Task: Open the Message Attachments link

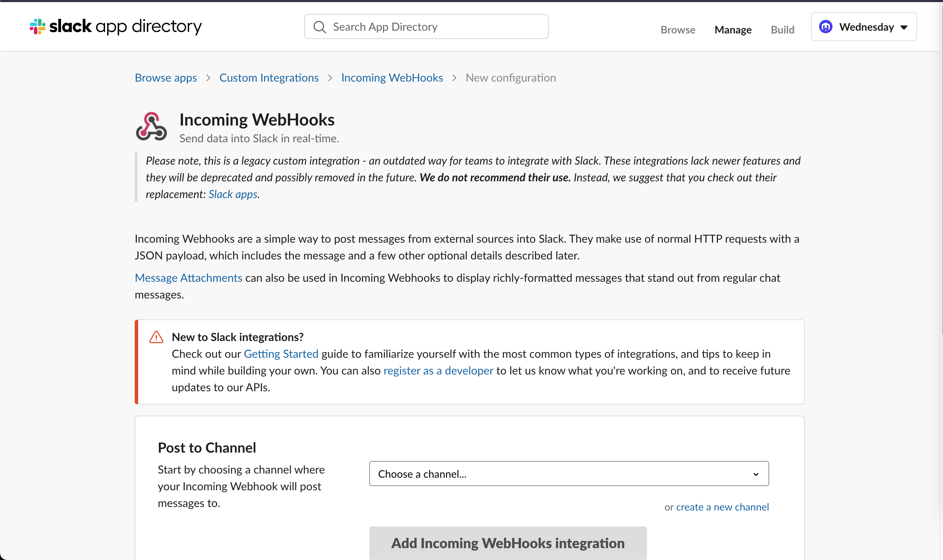Action: click(x=188, y=278)
